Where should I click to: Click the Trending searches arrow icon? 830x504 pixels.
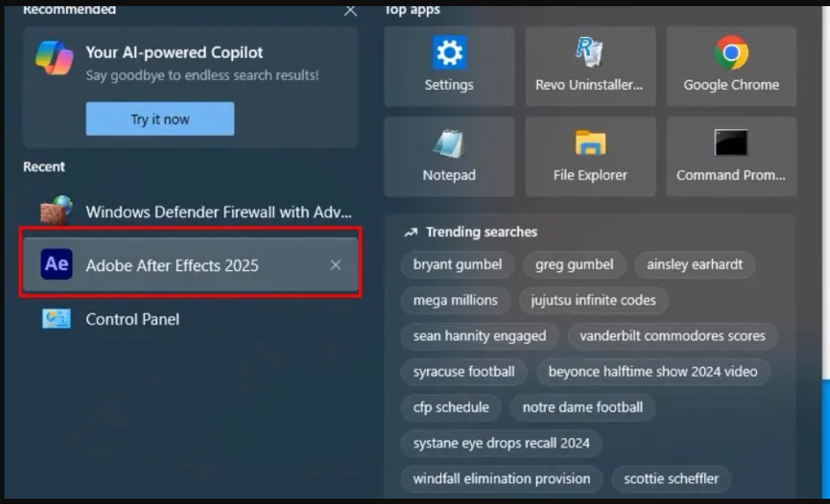coord(411,232)
